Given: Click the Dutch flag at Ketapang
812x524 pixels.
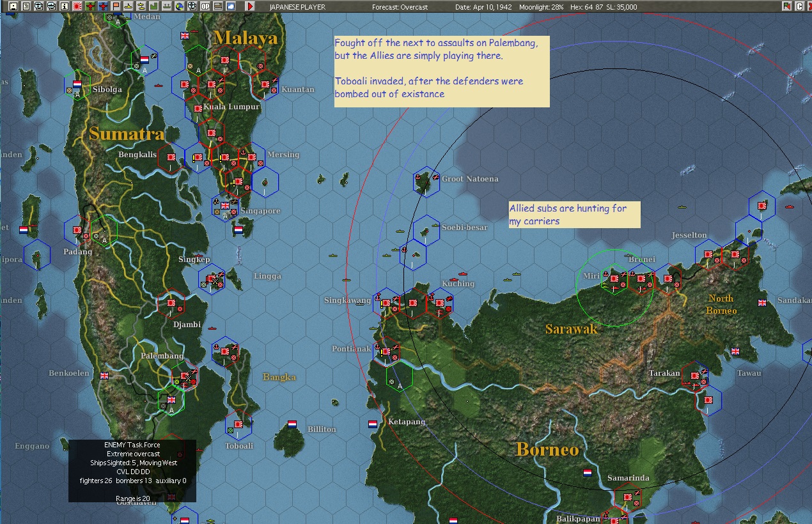Looking at the screenshot, I should pos(373,424).
